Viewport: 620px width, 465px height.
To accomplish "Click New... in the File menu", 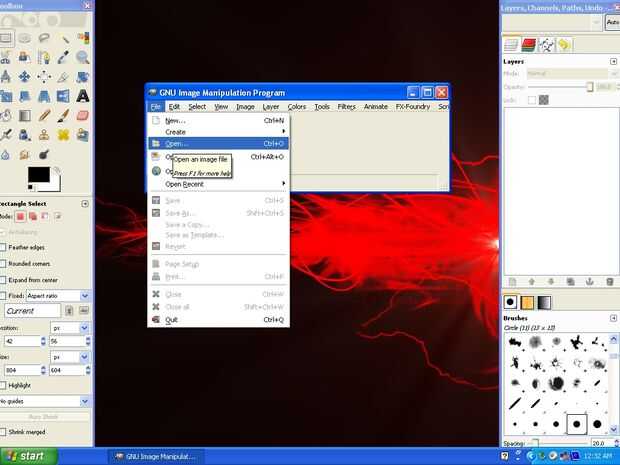I will 218,121.
